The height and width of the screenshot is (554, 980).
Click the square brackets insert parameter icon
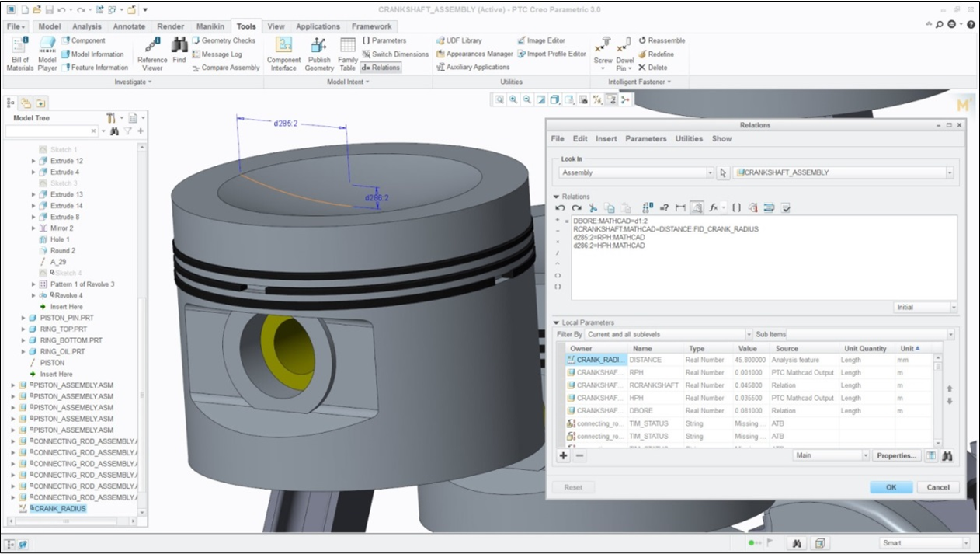click(x=736, y=207)
